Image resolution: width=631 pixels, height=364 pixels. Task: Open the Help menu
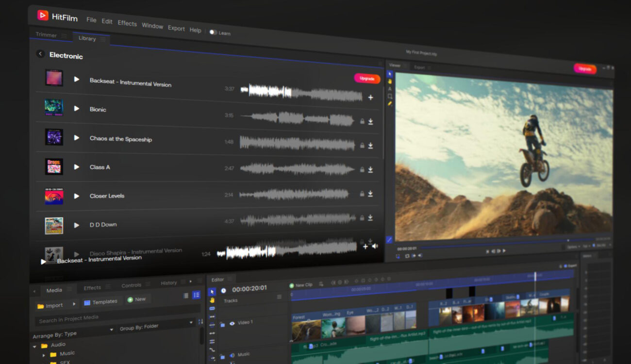(195, 30)
